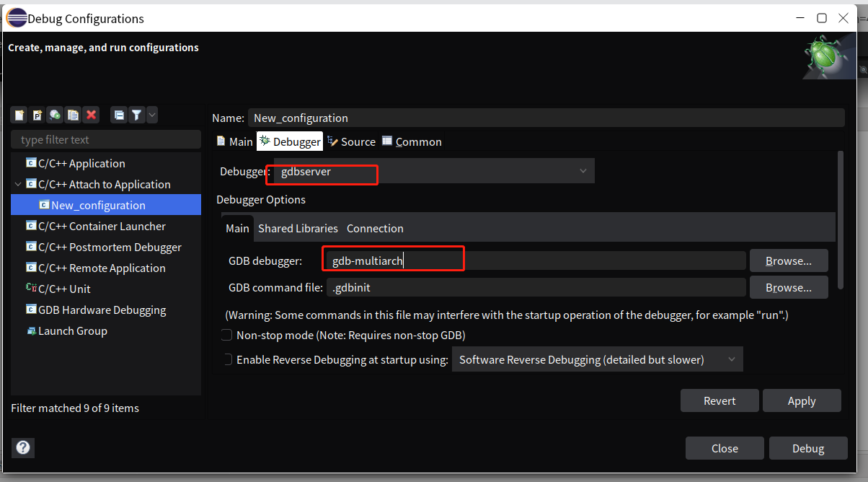
Task: Open the Debugger gdbserver dropdown
Action: tap(434, 171)
